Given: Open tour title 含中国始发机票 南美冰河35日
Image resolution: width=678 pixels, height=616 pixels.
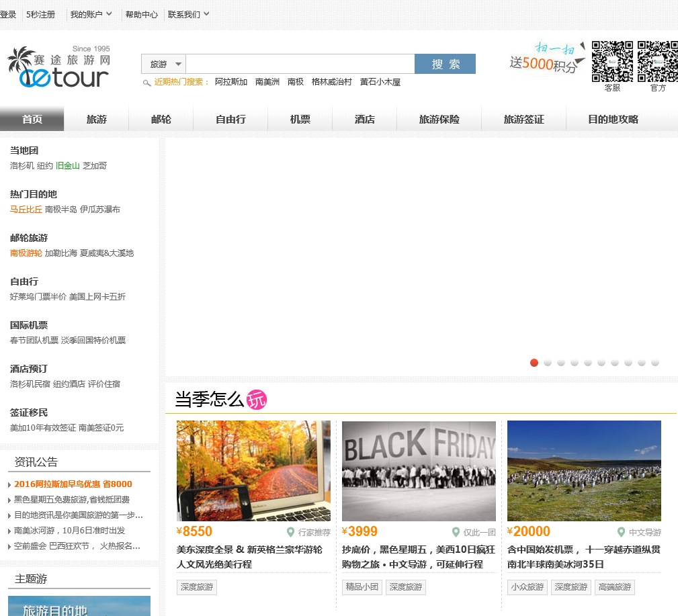Looking at the screenshot, I should point(584,557).
